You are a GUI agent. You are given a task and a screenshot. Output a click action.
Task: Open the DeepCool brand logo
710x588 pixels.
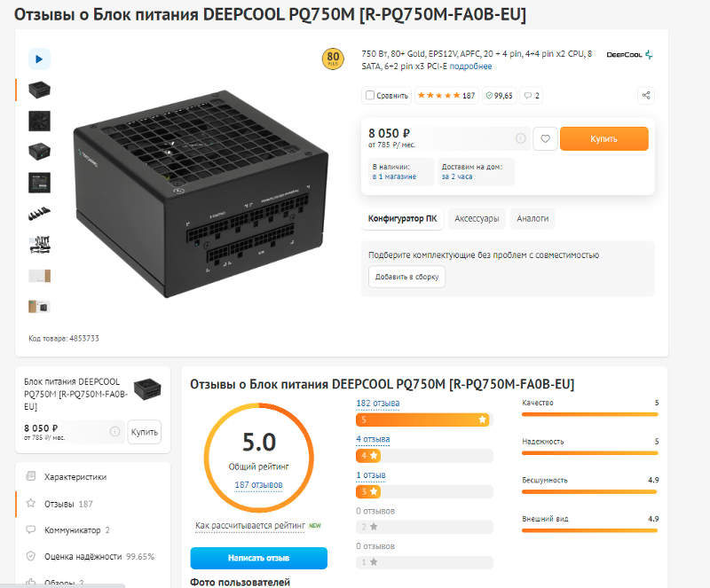coord(629,55)
